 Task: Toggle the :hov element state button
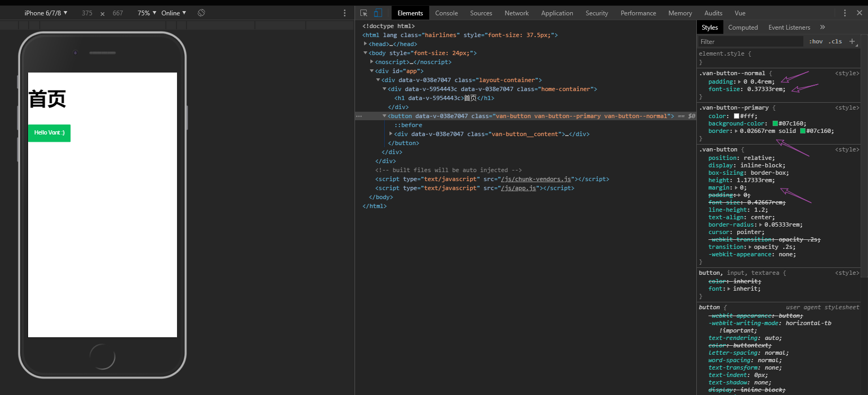click(816, 41)
